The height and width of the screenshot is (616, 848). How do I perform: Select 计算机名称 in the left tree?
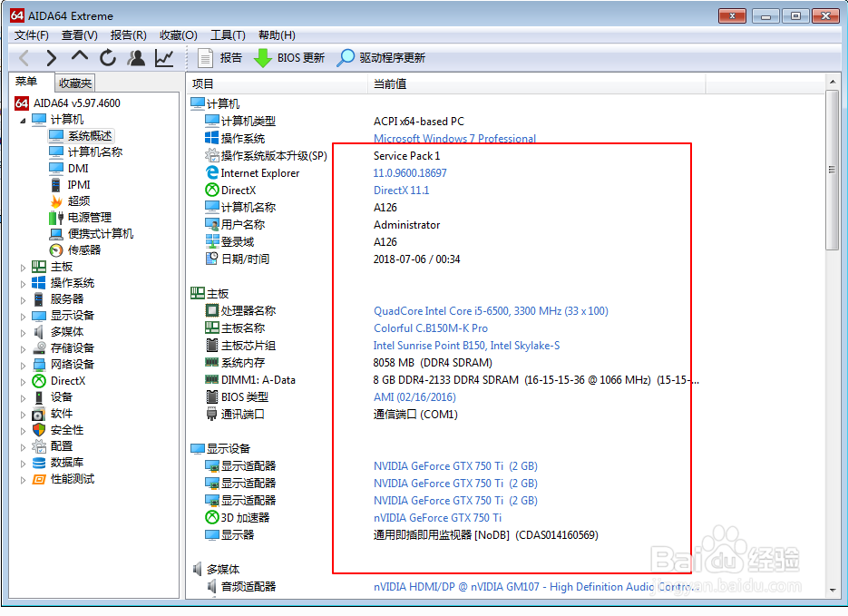pyautogui.click(x=95, y=152)
